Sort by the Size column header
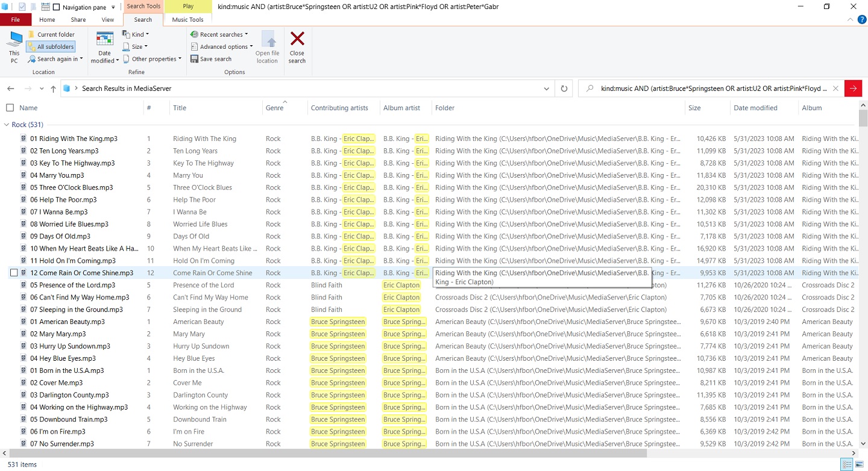The height and width of the screenshot is (471, 868). pyautogui.click(x=694, y=108)
